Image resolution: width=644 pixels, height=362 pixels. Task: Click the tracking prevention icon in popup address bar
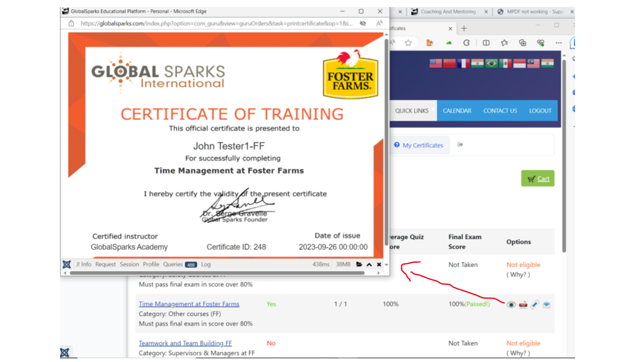click(x=363, y=23)
